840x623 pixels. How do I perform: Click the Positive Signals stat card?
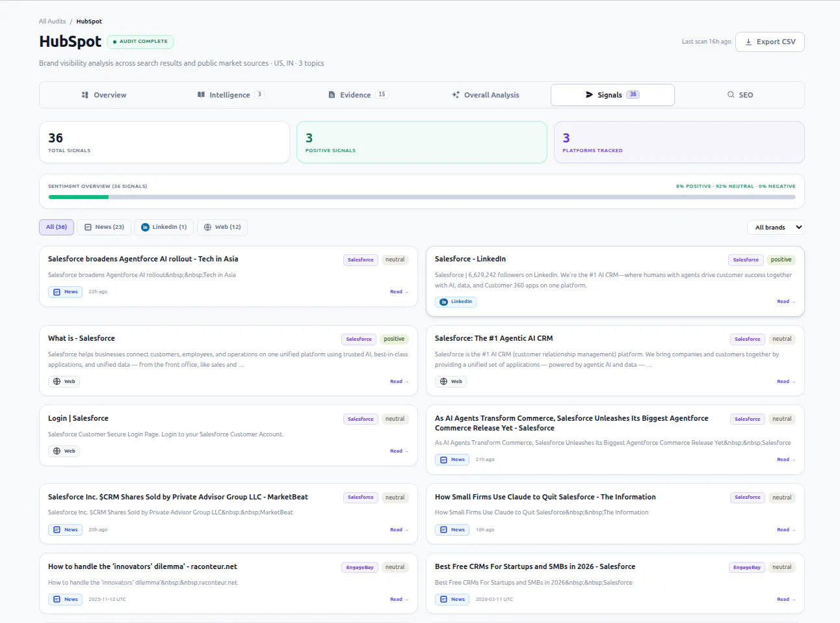click(422, 142)
